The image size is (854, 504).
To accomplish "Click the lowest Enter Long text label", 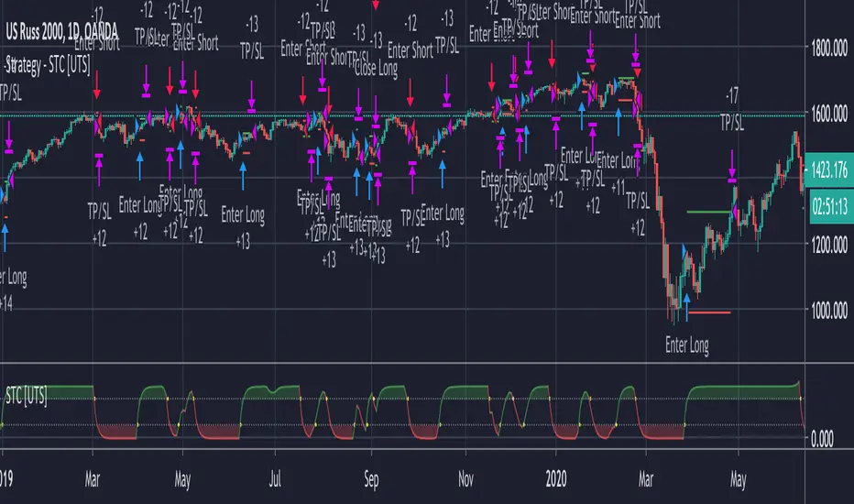I will pos(686,345).
